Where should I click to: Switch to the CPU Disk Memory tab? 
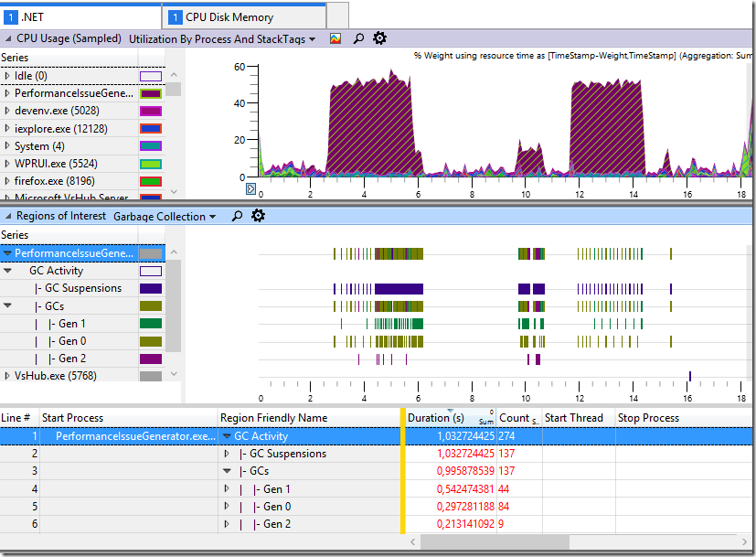point(244,17)
